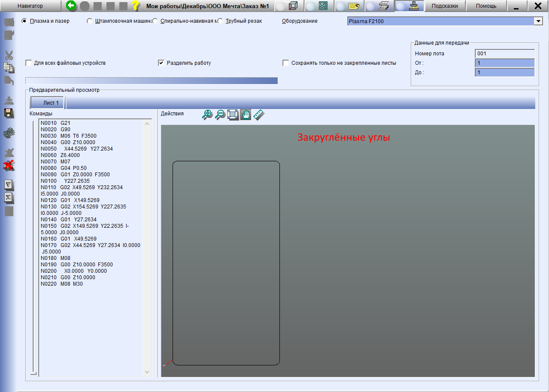This screenshot has width=549, height=392.
Task: Close the application window
Action: point(537,6)
